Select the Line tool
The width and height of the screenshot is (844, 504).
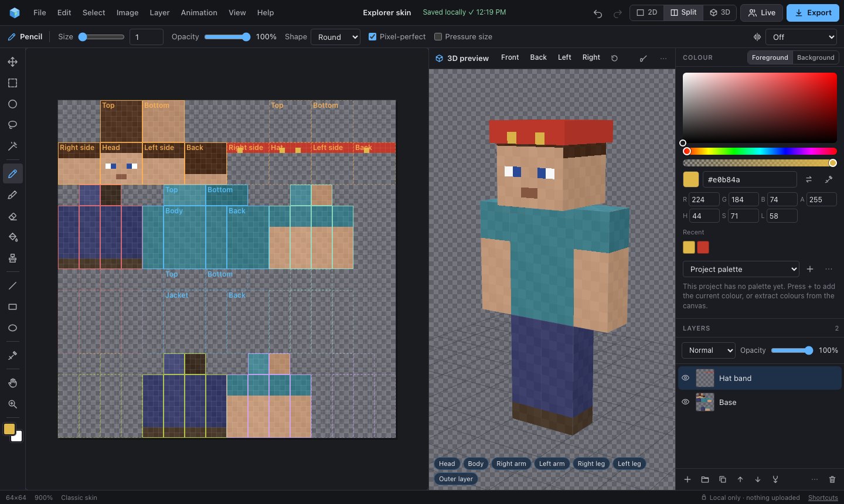(12, 285)
